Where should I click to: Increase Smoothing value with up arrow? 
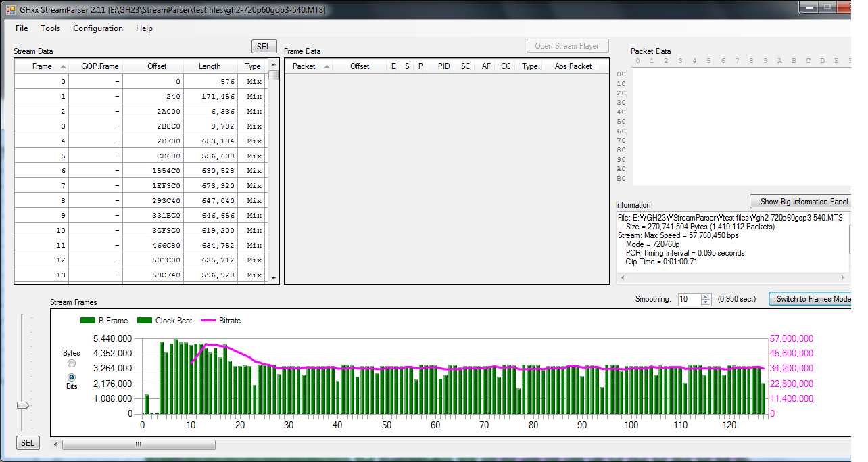[x=706, y=296]
